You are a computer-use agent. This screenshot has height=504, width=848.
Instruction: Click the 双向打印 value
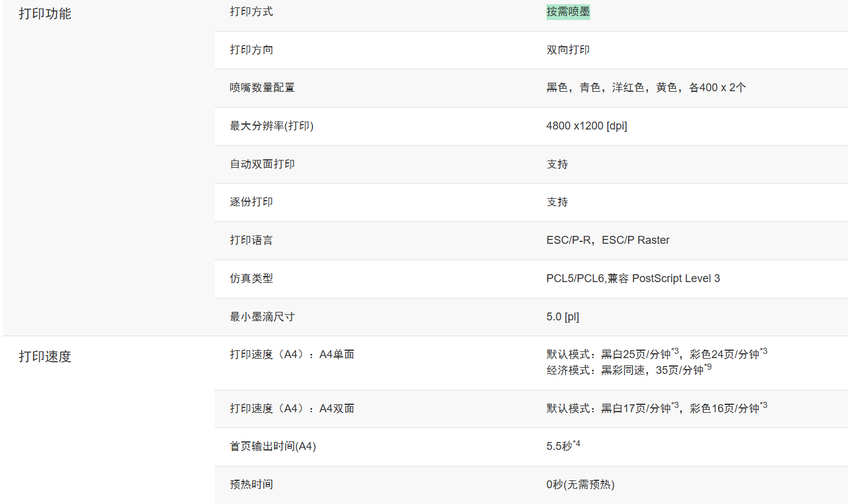[568, 50]
